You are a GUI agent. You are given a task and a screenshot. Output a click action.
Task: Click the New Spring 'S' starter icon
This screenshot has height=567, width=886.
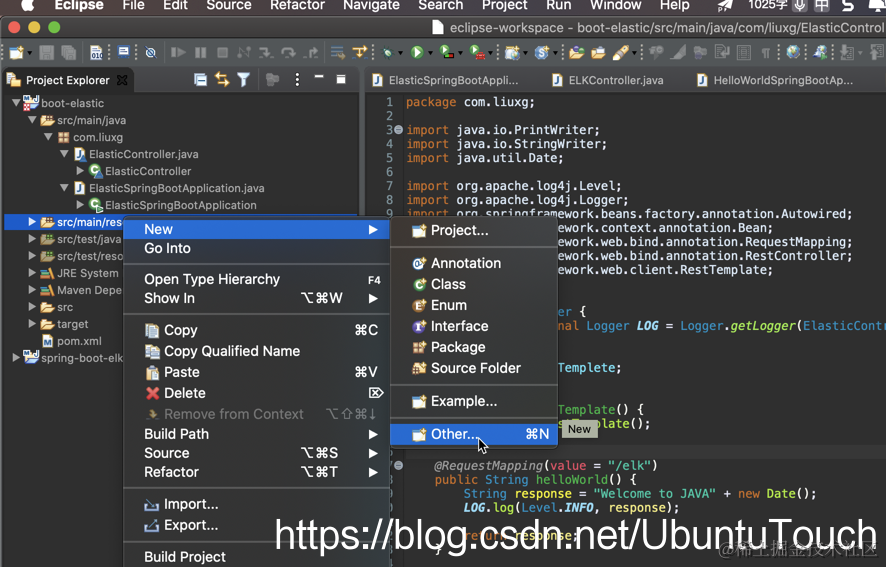tap(542, 53)
